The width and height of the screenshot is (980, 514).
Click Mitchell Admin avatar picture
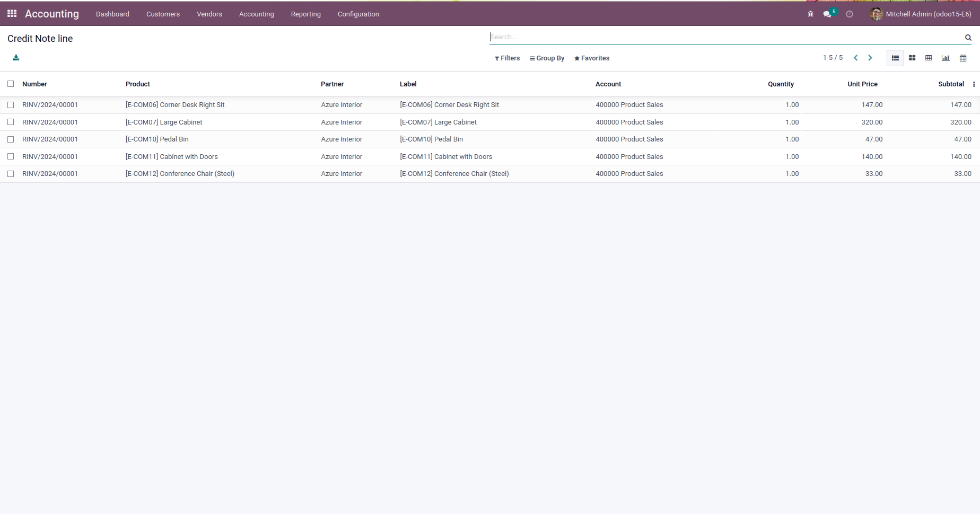(876, 14)
